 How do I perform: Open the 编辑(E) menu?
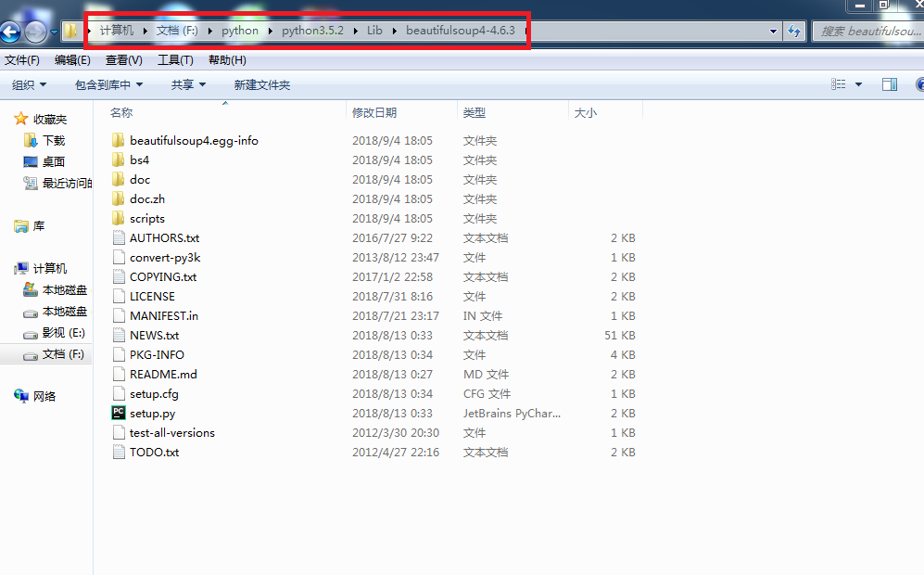click(72, 60)
